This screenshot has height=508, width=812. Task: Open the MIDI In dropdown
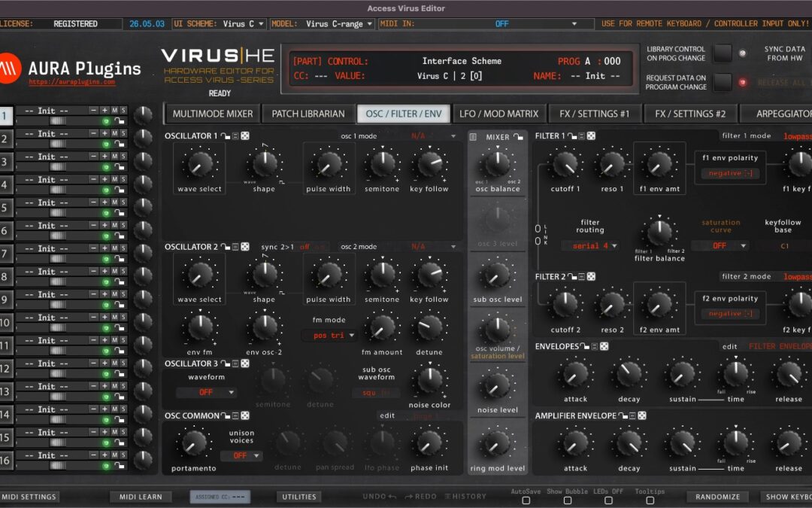[x=486, y=24]
